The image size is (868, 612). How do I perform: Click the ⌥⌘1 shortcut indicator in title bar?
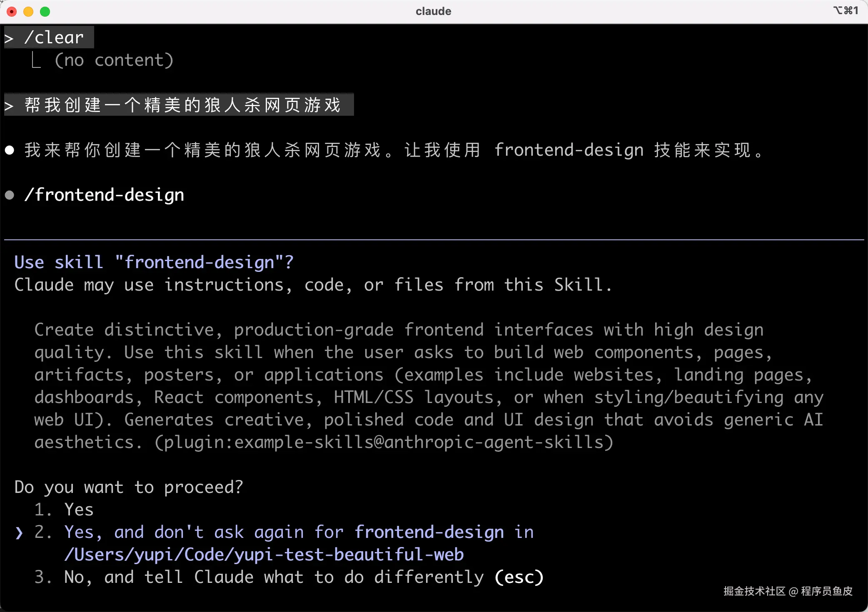(846, 10)
